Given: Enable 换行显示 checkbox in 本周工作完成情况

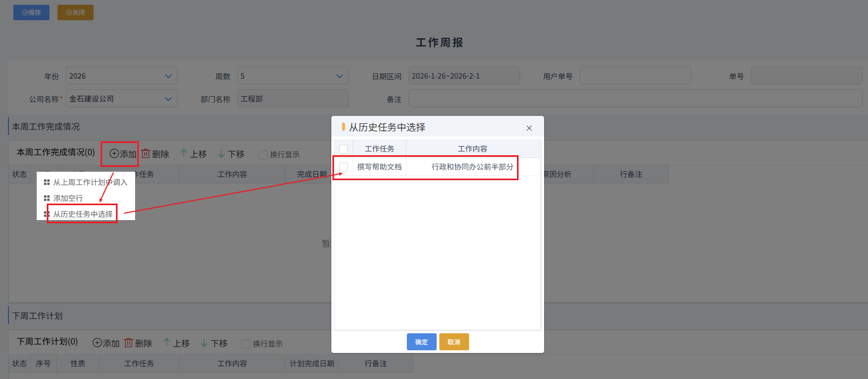Looking at the screenshot, I should click(x=263, y=155).
